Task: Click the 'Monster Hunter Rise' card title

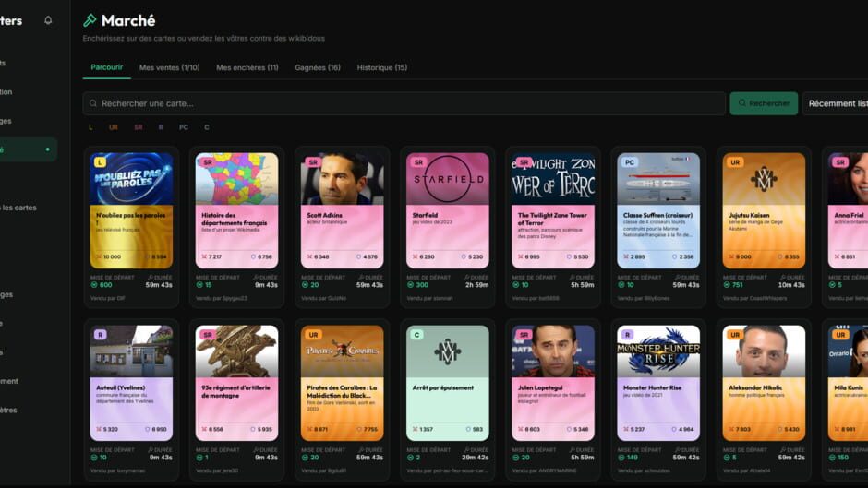Action: [x=652, y=387]
